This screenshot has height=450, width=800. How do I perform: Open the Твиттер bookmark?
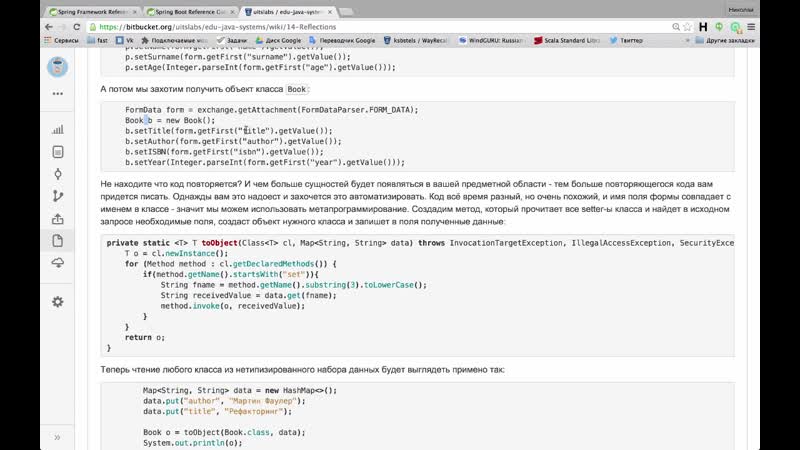click(x=626, y=40)
